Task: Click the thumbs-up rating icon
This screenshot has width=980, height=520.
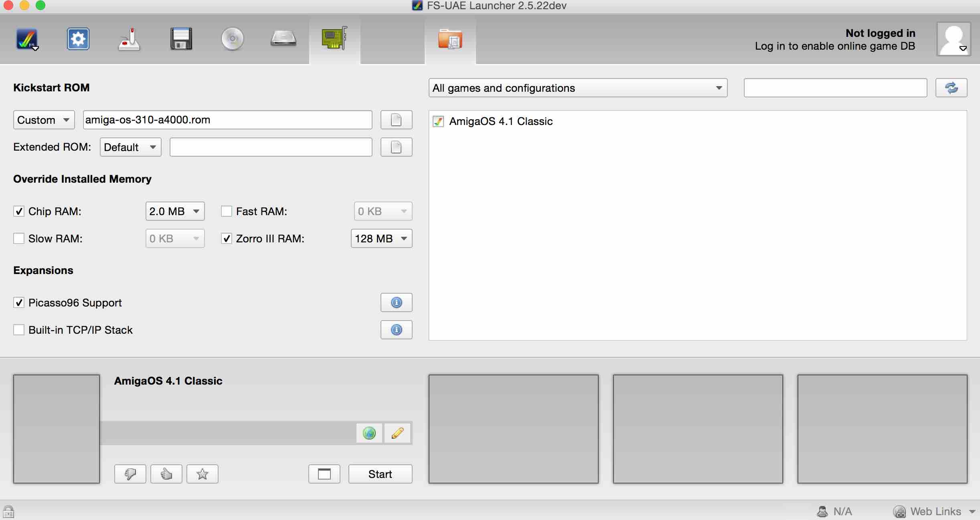Action: [166, 474]
